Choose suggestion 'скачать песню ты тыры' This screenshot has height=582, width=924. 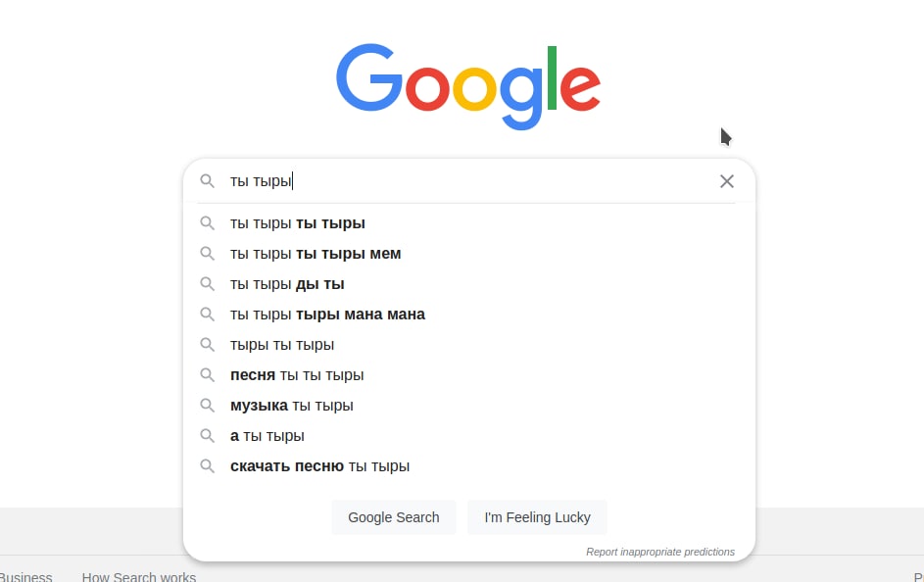(469, 466)
